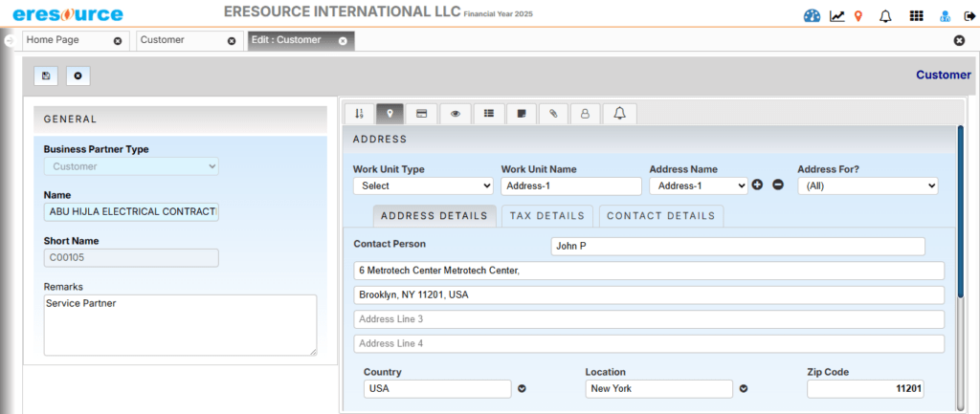Open the line chart analytics icon
This screenshot has width=980, height=414.
[x=837, y=15]
